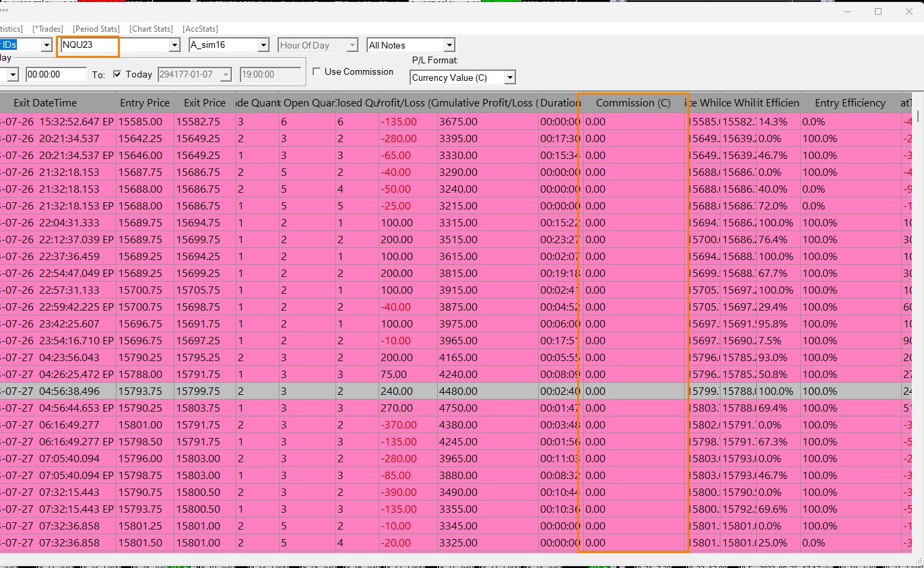This screenshot has height=568, width=924.
Task: Click the exit time 22:12:37.039 EP
Action: [x=77, y=240]
